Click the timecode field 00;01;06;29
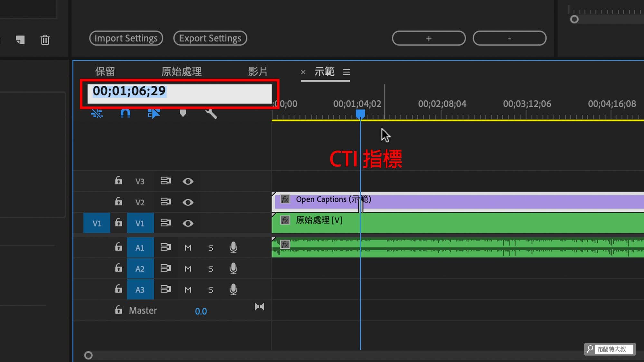The height and width of the screenshot is (362, 644). (x=129, y=91)
